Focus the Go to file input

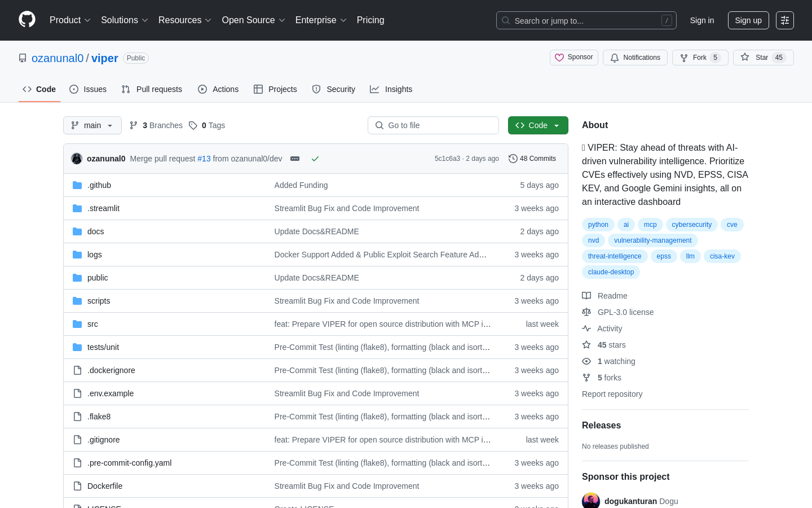click(x=433, y=125)
